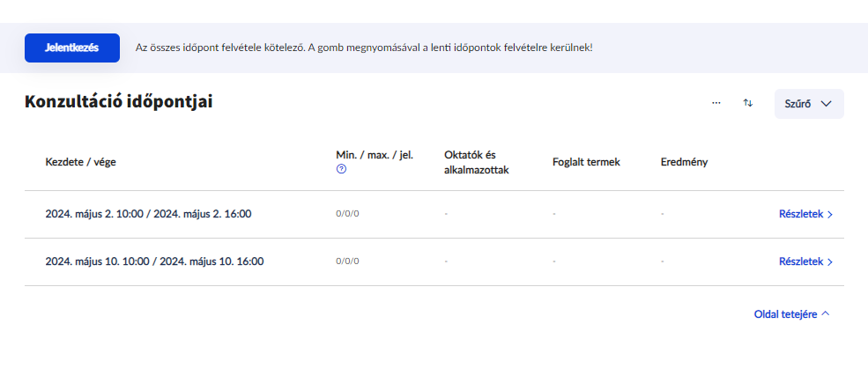Click the 0/0/0 value in the second row
The width and height of the screenshot is (868, 368).
pos(348,261)
